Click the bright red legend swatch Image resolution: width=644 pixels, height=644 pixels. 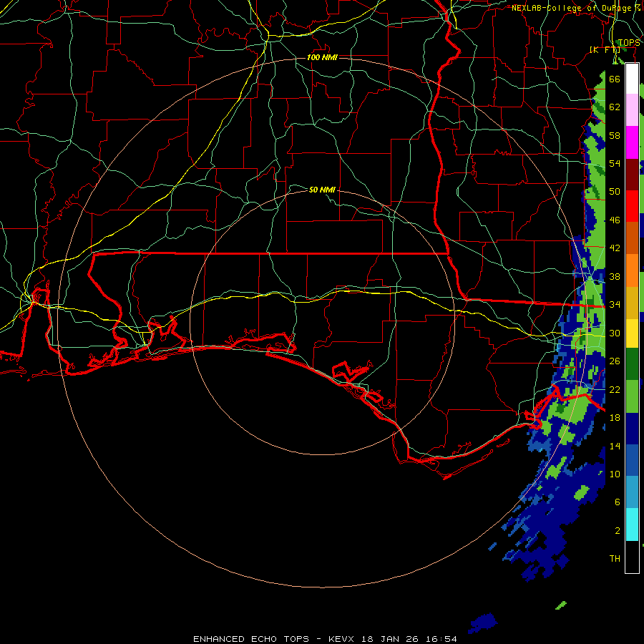632,206
